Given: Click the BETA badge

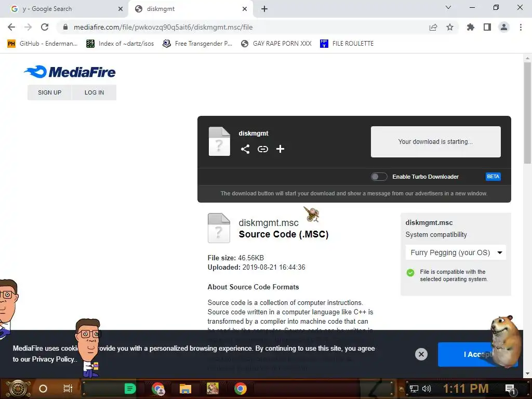Looking at the screenshot, I should tap(493, 177).
